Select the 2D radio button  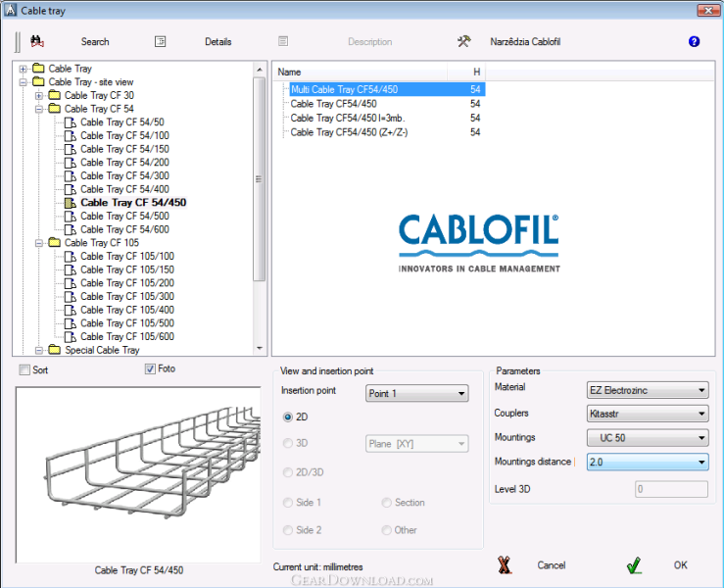point(288,416)
